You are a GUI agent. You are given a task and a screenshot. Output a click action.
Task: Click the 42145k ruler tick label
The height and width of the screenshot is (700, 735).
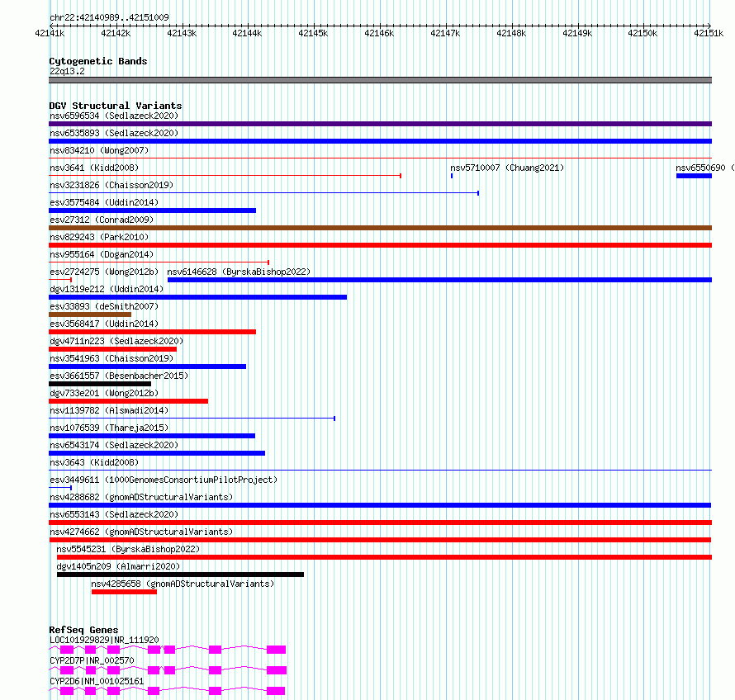tap(313, 33)
